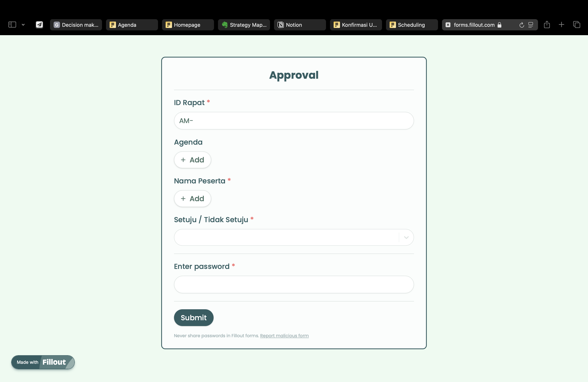The width and height of the screenshot is (588, 382).
Task: Expand the Setuju / Tidak Setuju chevron arrow
Action: tap(406, 237)
